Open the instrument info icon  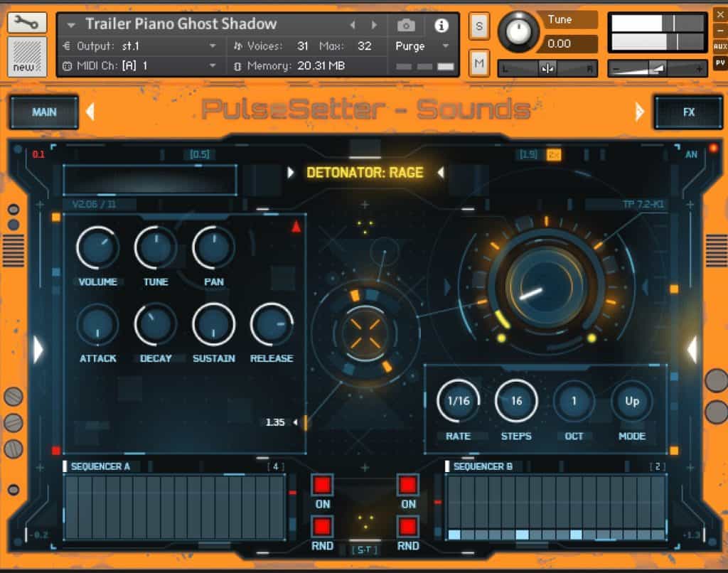point(441,25)
